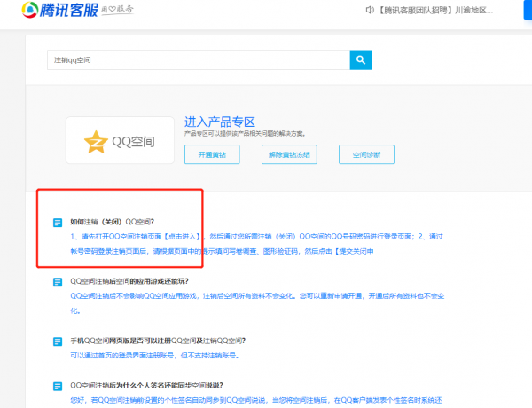
Task: Open question 如何注销（关闭）QQ空间?
Action: pyautogui.click(x=113, y=222)
